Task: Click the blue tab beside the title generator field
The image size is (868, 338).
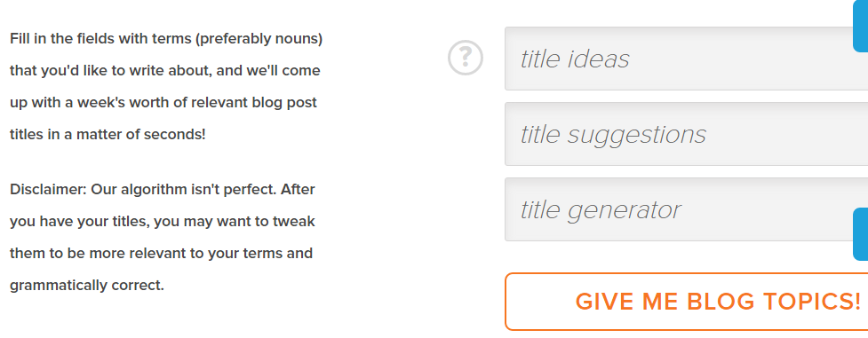Action: pos(860,234)
